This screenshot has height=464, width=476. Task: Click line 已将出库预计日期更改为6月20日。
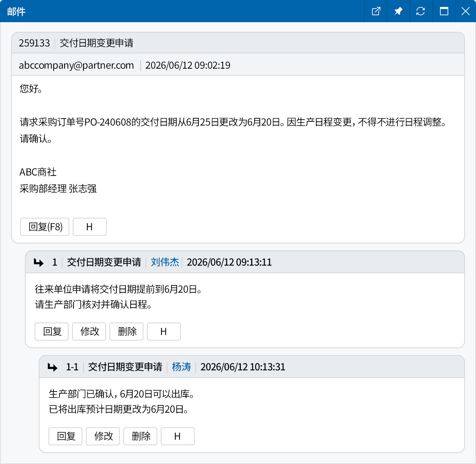tap(119, 409)
